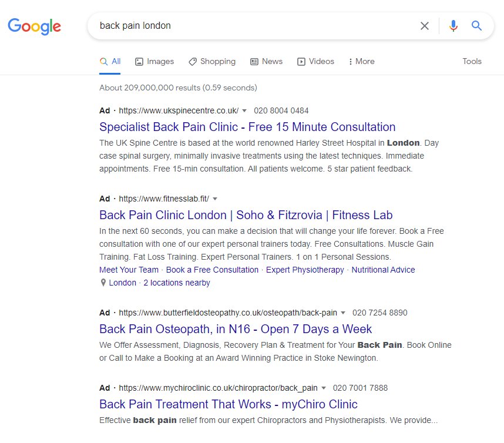Click the Butterfield Osteopathy ad description
The height and width of the screenshot is (443, 504).
(275, 351)
